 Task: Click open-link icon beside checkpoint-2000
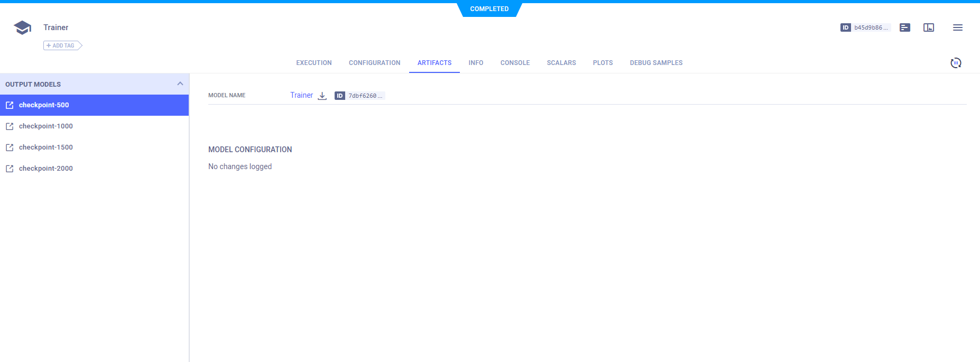10,169
